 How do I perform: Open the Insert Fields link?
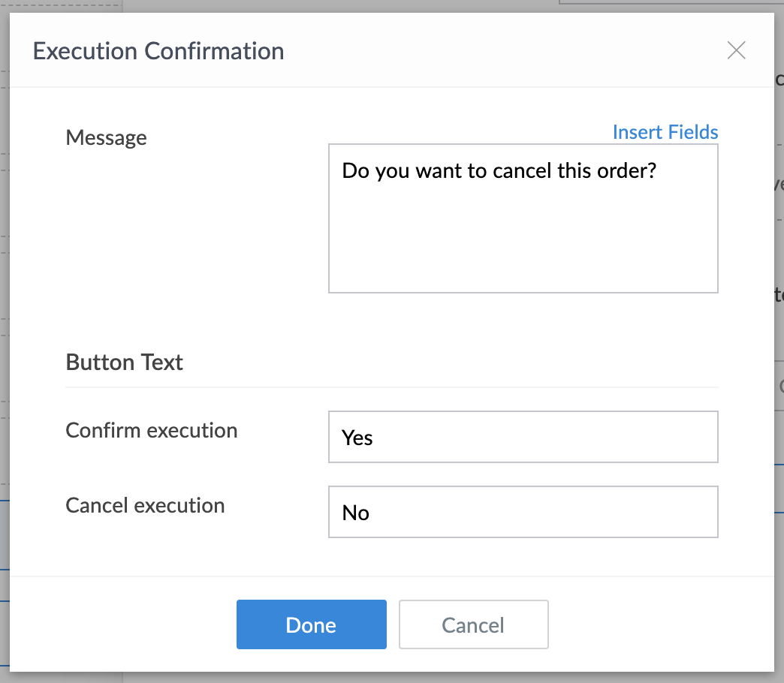click(x=665, y=132)
